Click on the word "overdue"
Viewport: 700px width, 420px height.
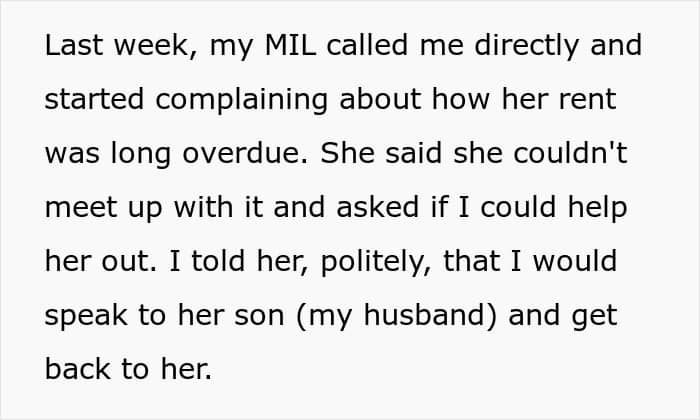click(x=242, y=153)
